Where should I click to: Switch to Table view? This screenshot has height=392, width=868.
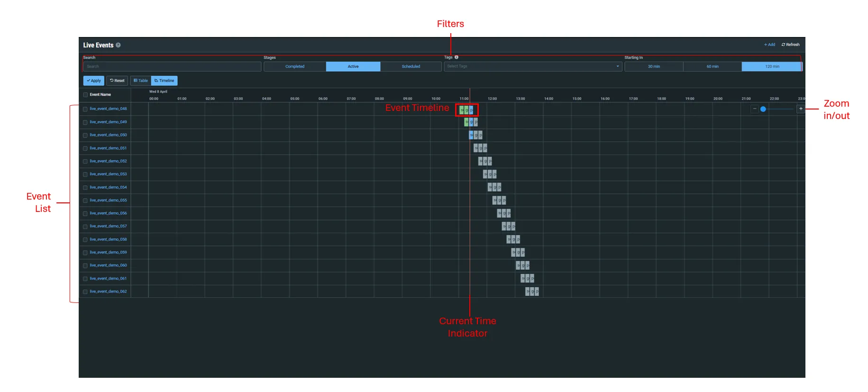tap(141, 81)
